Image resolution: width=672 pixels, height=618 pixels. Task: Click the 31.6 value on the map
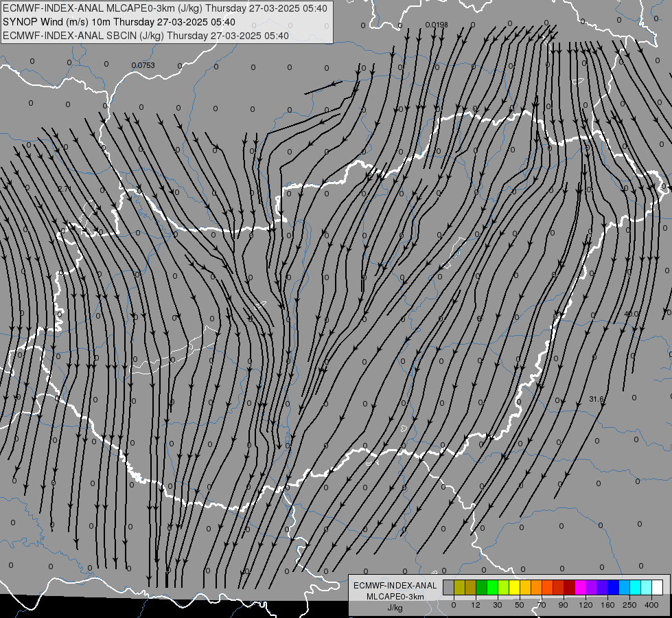596,399
